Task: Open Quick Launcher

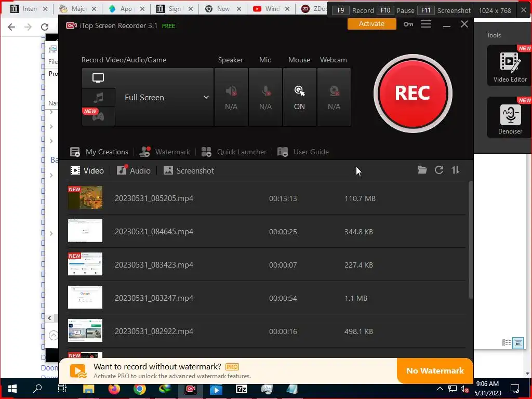Action: coord(234,152)
